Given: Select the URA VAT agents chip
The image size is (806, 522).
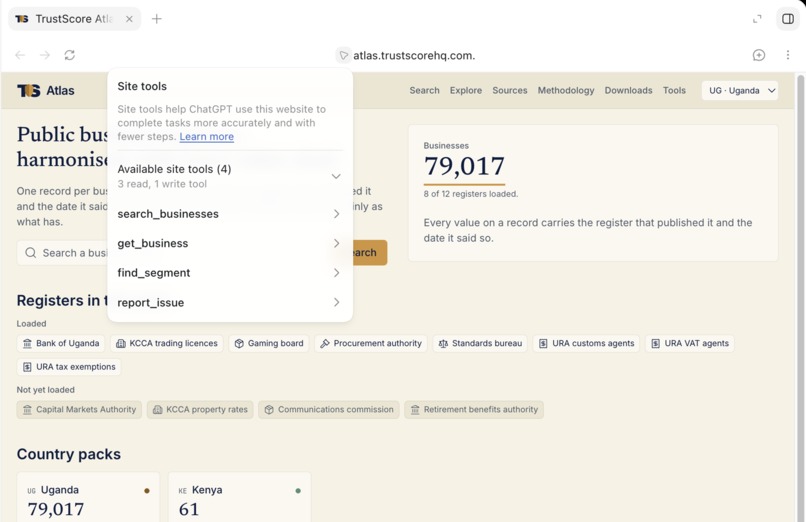Looking at the screenshot, I should coord(690,343).
